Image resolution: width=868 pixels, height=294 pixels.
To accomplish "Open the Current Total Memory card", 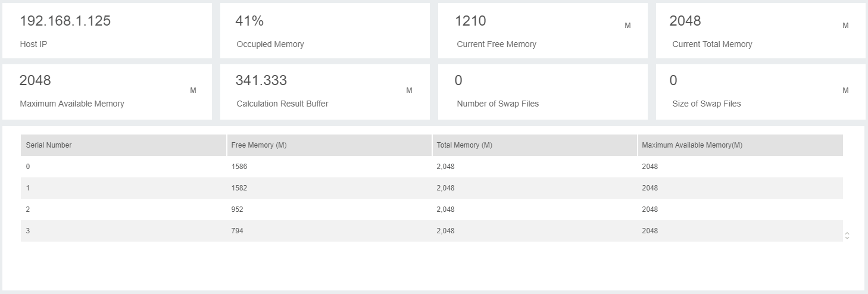I will pos(760,31).
